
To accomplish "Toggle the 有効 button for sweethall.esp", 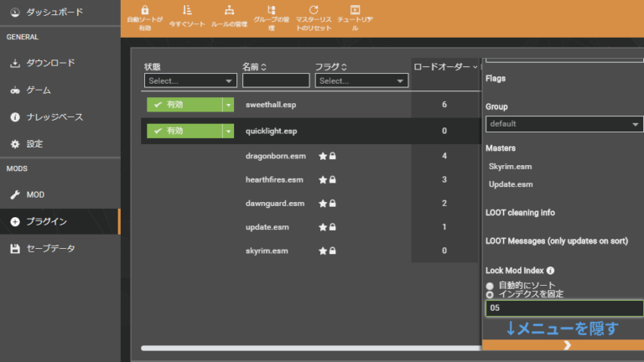I will [183, 105].
